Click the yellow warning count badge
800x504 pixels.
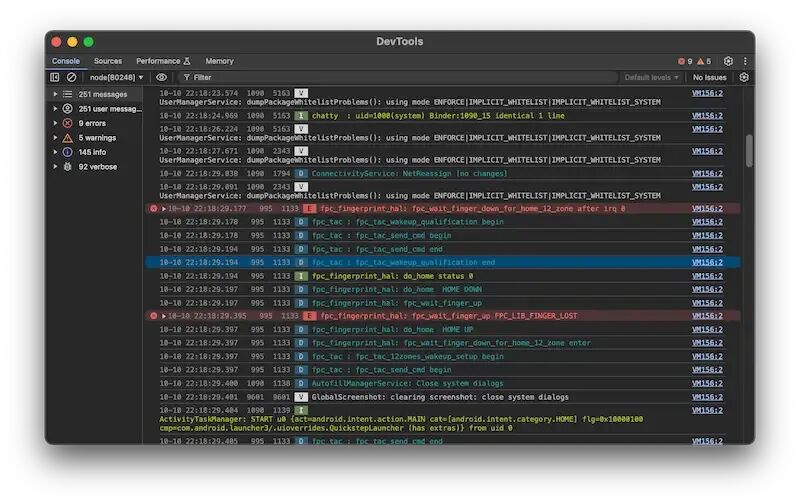pyautogui.click(x=704, y=61)
